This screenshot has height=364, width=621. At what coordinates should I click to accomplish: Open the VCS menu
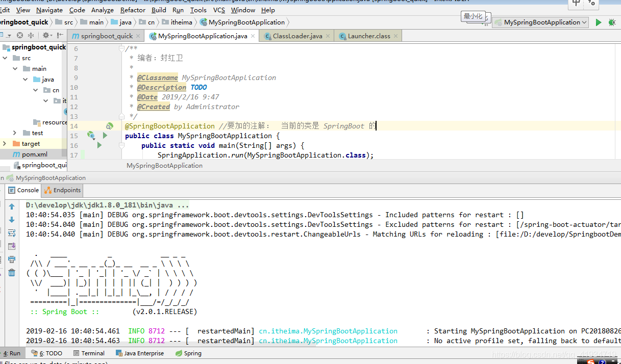219,10
